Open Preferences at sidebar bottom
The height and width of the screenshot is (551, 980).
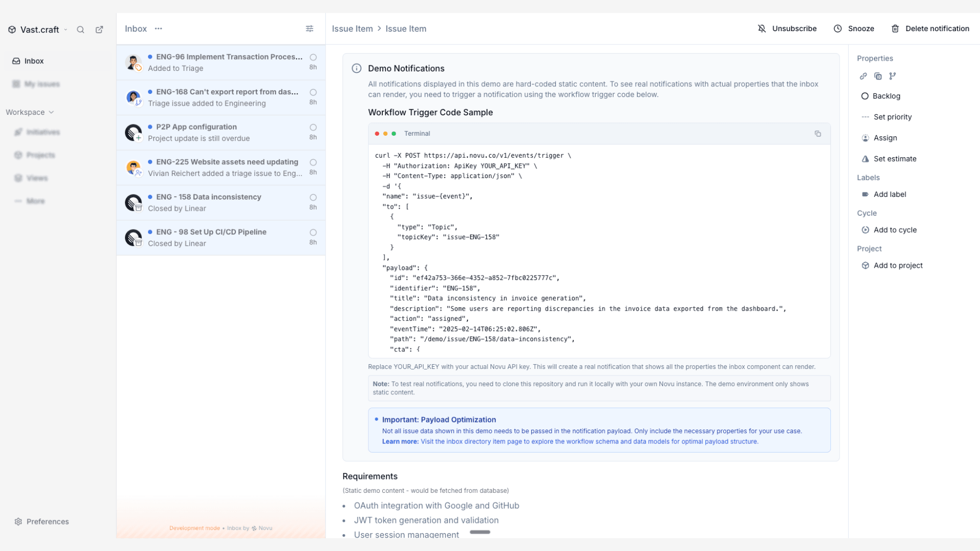tap(42, 521)
